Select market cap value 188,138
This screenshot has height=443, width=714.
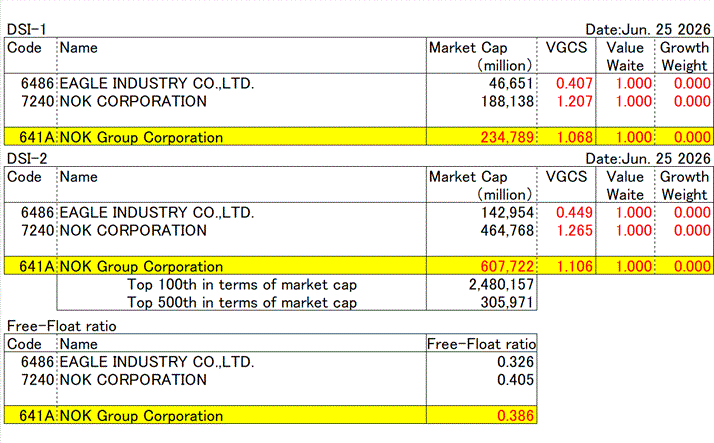(507, 101)
